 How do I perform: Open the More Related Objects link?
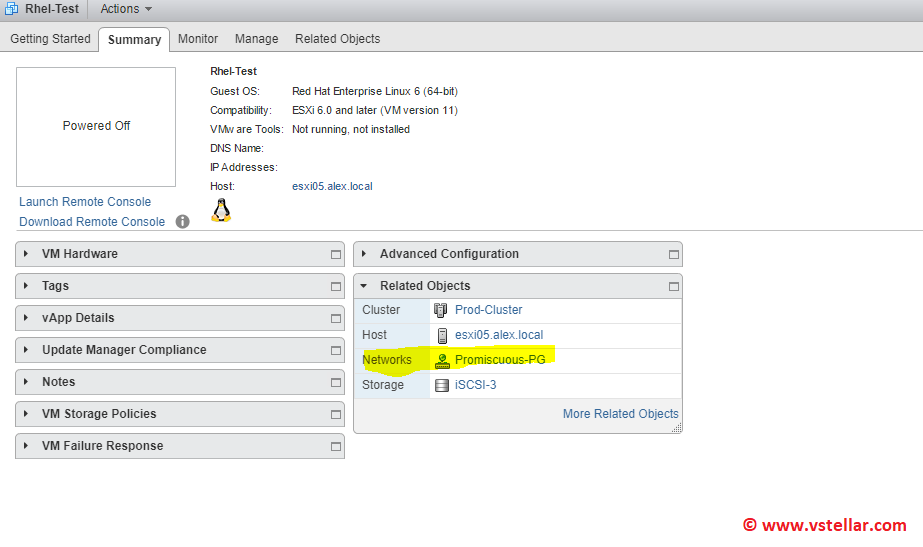[x=620, y=414]
